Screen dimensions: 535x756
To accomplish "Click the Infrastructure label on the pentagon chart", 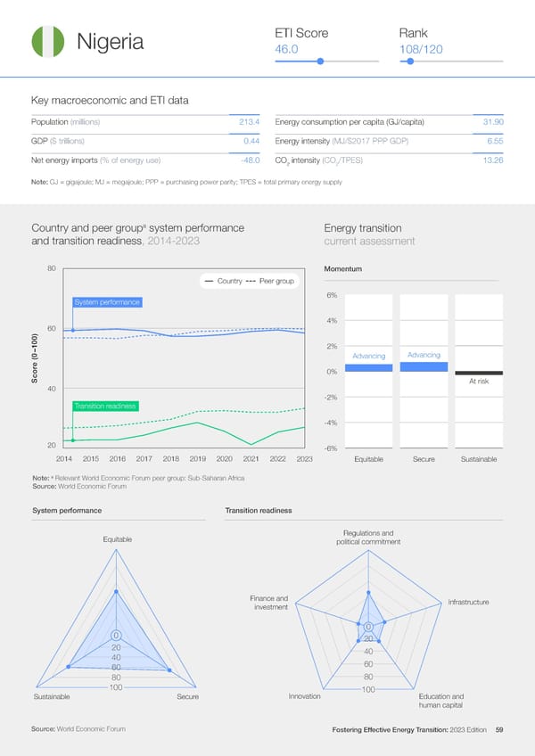I will 468,603.
